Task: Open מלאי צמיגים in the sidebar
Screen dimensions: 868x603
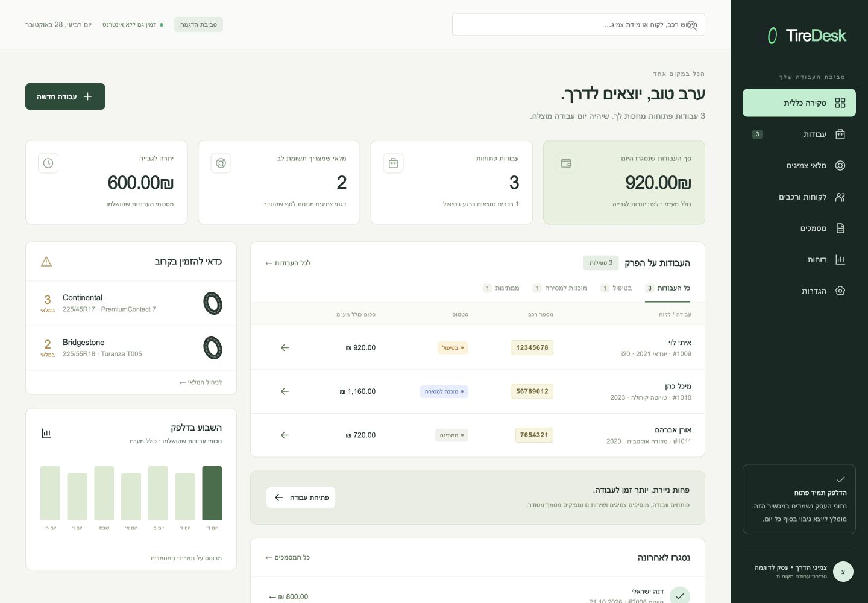Action: point(799,166)
